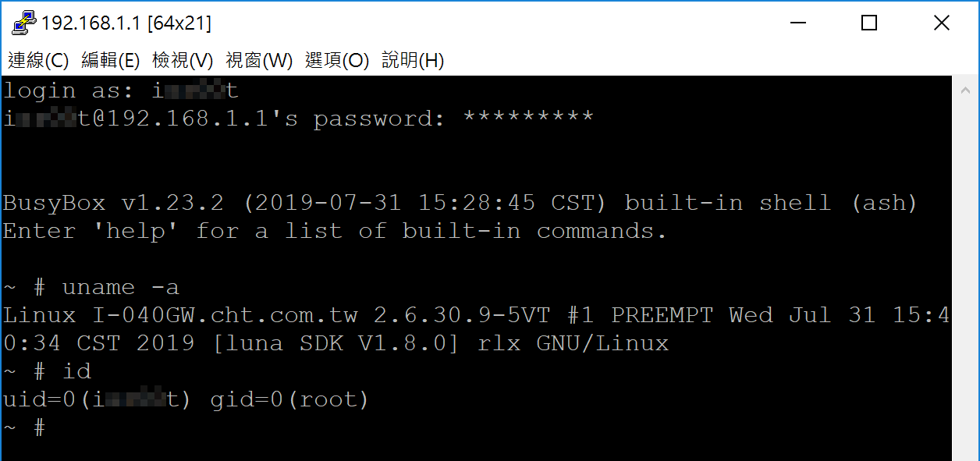Click the 'uname -a' command line
The height and width of the screenshot is (461, 980).
pyautogui.click(x=91, y=287)
